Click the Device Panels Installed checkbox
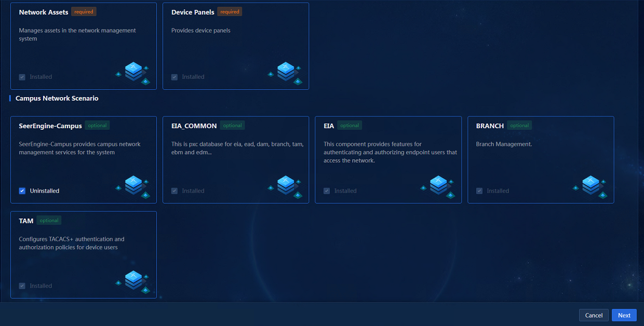Screen dimensions: 644x326 pyautogui.click(x=175, y=77)
